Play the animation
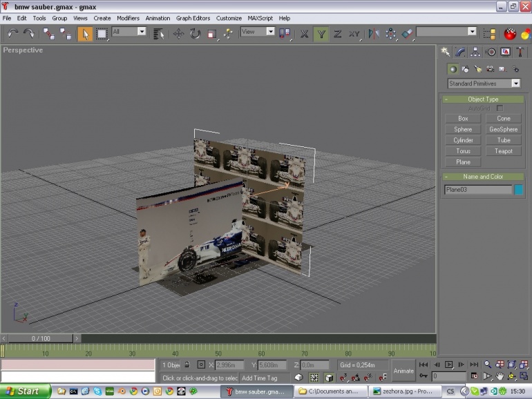The width and height of the screenshot is (532, 399). [448, 364]
